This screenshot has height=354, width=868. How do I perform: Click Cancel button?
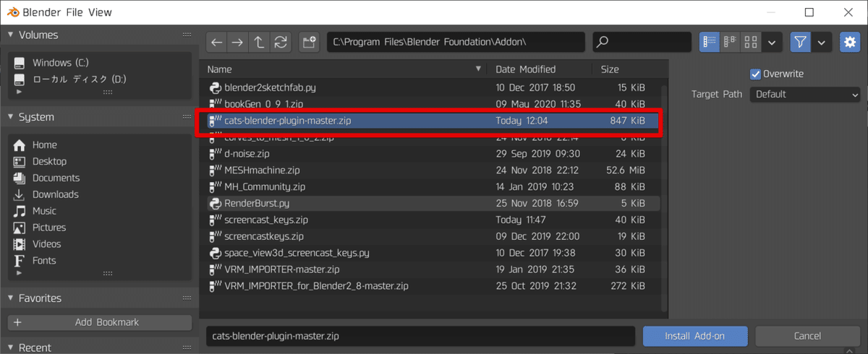[x=807, y=336]
